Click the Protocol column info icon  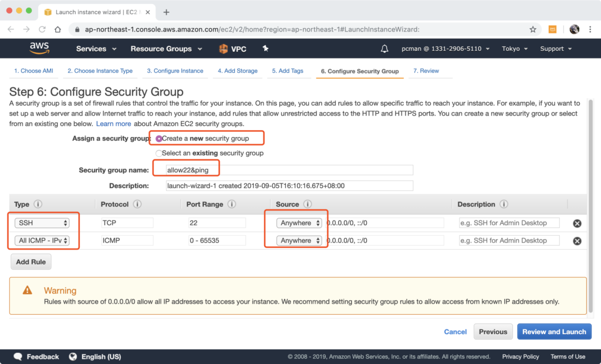click(137, 204)
